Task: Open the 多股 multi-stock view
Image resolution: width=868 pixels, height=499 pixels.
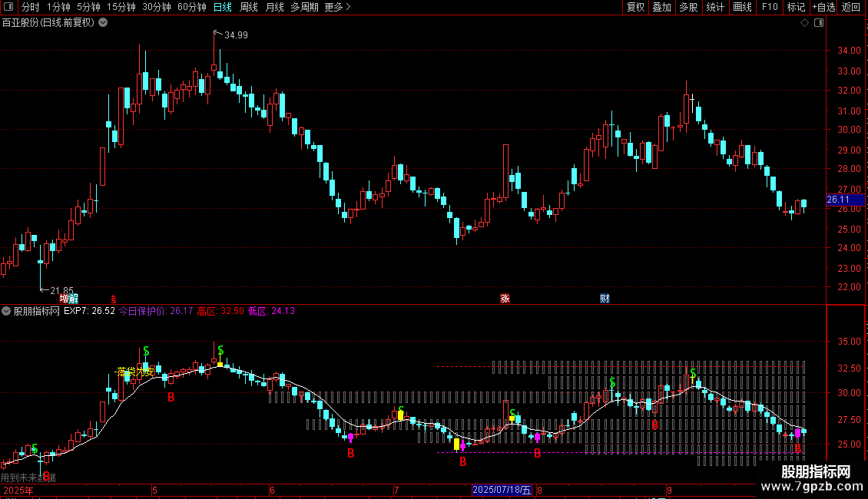Action: pos(688,7)
